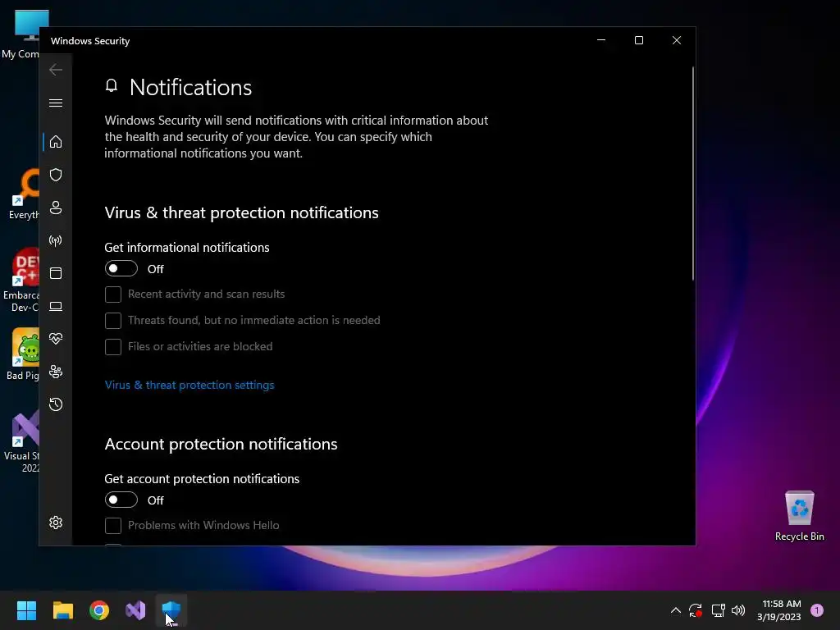
Task: Open File Explorer from taskbar
Action: point(62,610)
